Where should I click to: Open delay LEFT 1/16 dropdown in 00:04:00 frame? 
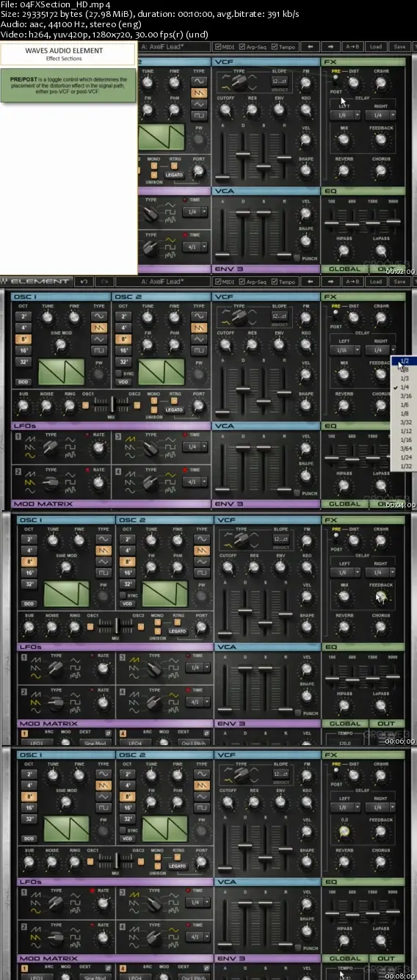344,350
